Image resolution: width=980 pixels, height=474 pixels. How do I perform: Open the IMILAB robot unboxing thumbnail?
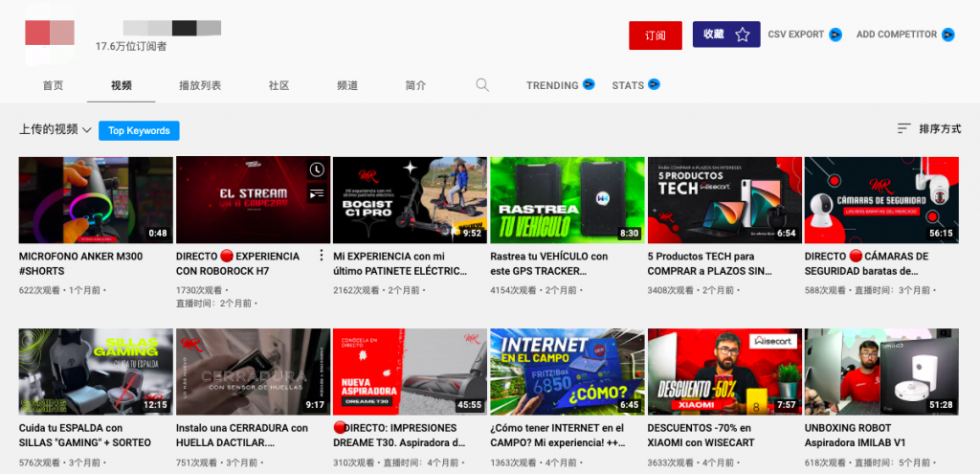point(881,372)
